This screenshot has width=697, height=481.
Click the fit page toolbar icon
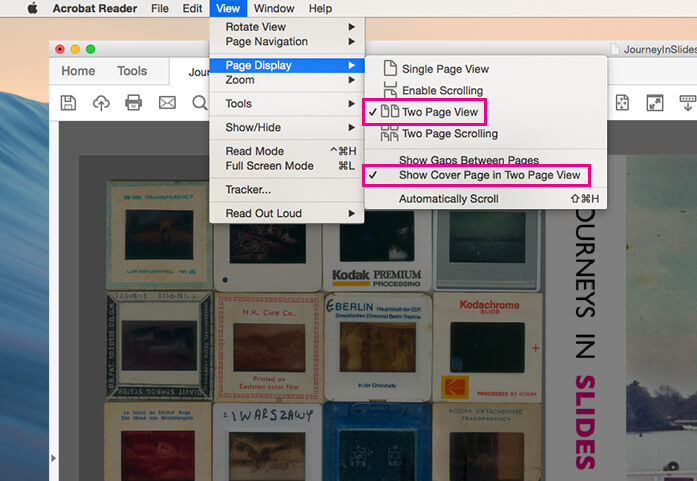pos(621,103)
